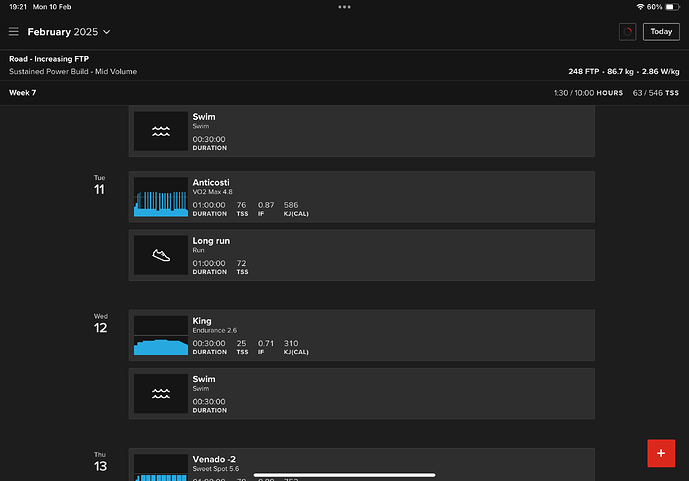Image resolution: width=689 pixels, height=481 pixels.
Task: Open the iPad multitasking three-dots control
Action: coord(344,7)
